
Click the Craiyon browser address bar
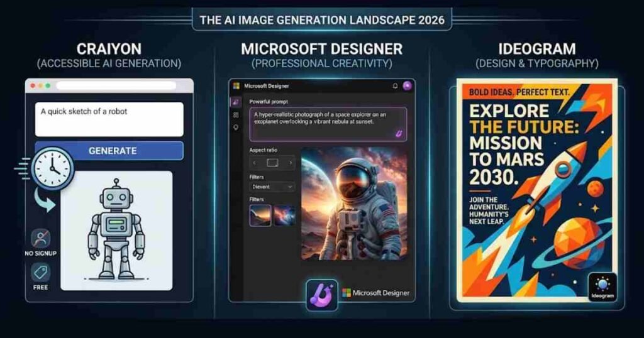coord(116,85)
